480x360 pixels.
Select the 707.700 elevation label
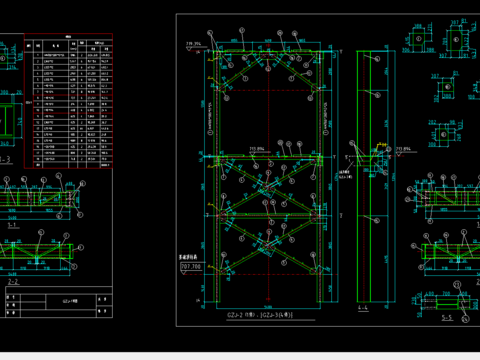point(191,267)
